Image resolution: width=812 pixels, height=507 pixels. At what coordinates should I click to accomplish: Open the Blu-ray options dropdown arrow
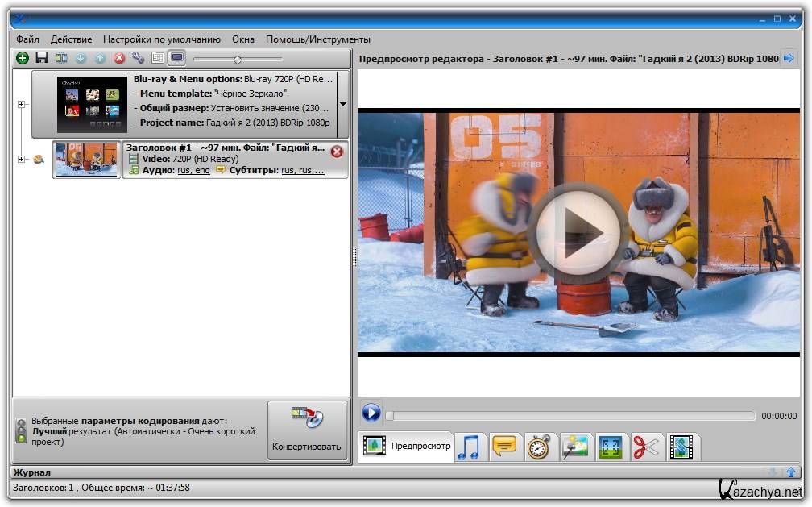click(343, 104)
